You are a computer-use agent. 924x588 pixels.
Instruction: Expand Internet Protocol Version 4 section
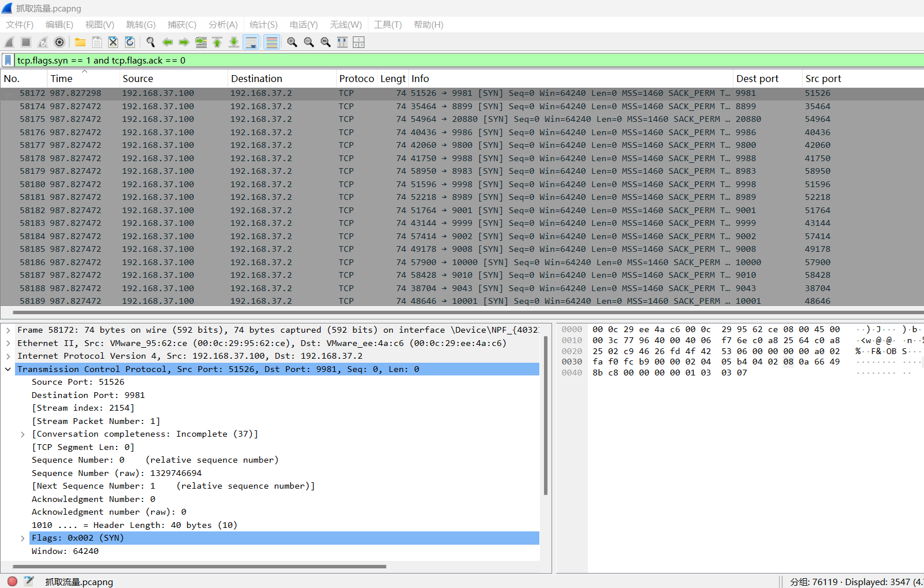[8, 356]
